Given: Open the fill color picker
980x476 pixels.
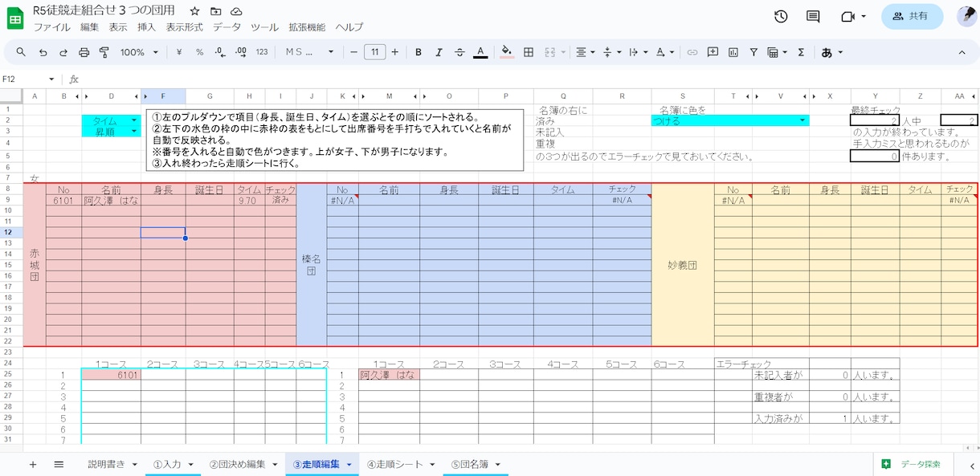Looking at the screenshot, I should [507, 52].
